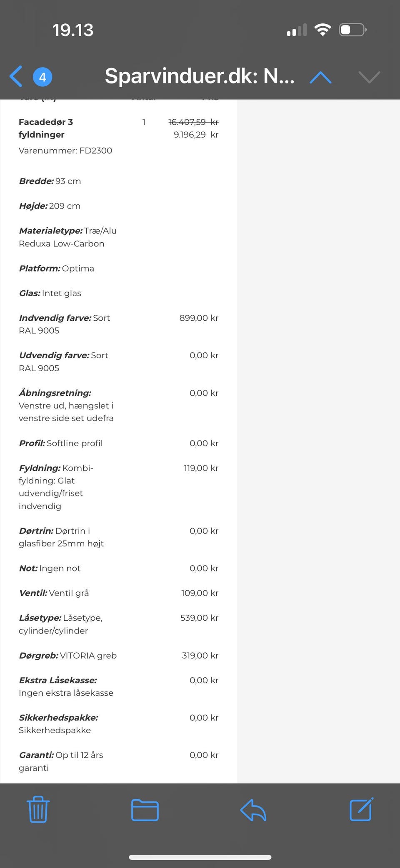Tap the Facadedør 3 fyldninger product name
The image size is (400, 868).
(46, 128)
